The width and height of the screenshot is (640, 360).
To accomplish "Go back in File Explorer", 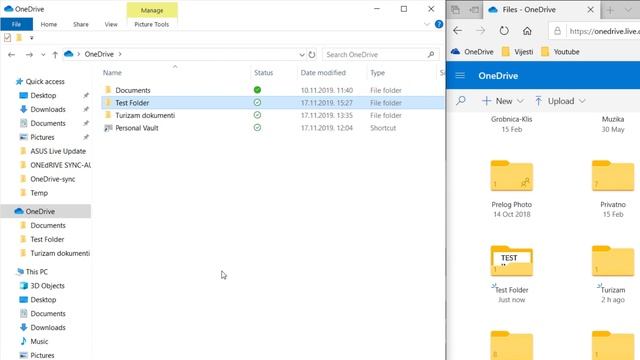I will (x=11, y=54).
